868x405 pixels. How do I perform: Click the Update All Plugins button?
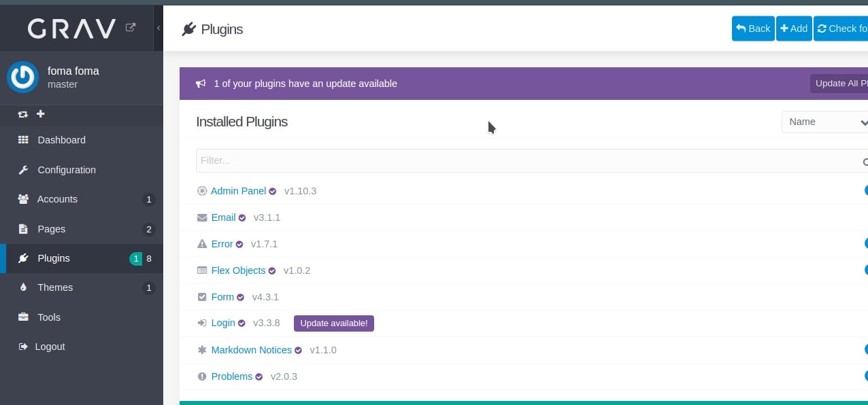tap(839, 84)
